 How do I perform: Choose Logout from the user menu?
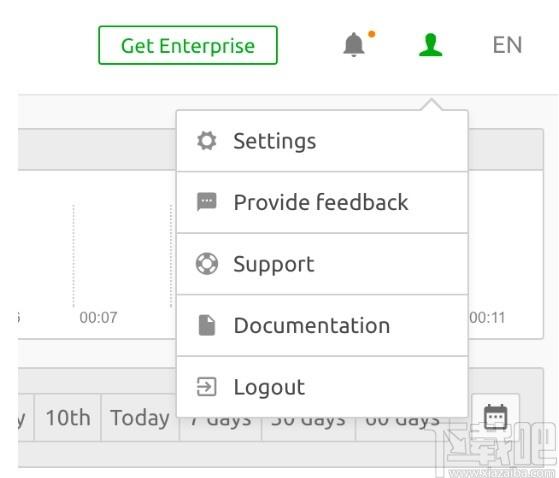(322, 387)
